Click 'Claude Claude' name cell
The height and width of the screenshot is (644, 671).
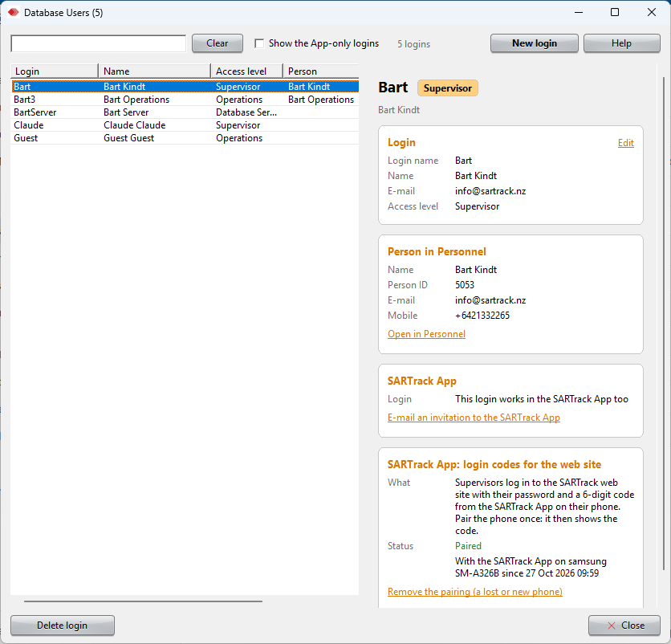coord(134,125)
